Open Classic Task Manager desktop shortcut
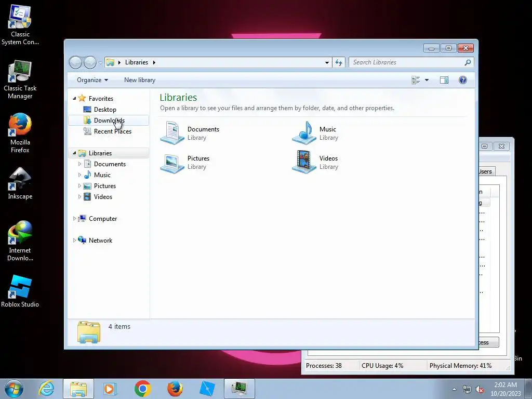 [20, 79]
